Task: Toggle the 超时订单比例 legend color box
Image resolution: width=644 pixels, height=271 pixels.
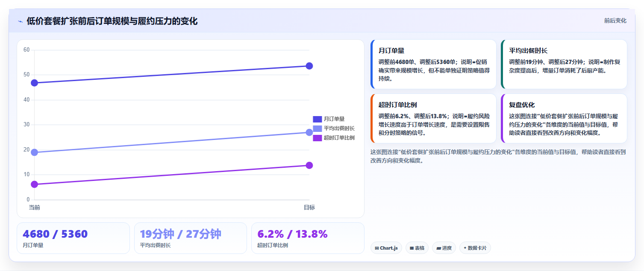Action: click(317, 138)
